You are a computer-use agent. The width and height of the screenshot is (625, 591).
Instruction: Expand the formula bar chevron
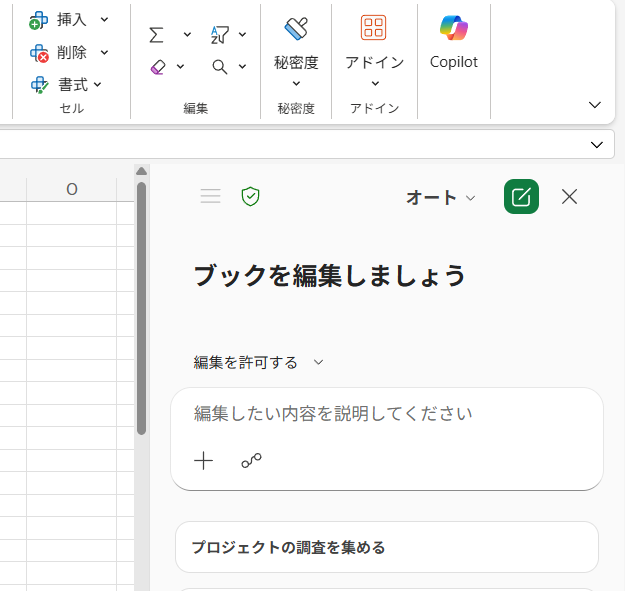pos(597,145)
